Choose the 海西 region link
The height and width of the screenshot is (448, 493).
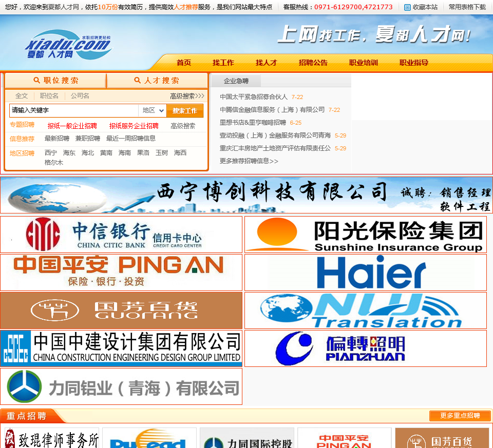[180, 153]
